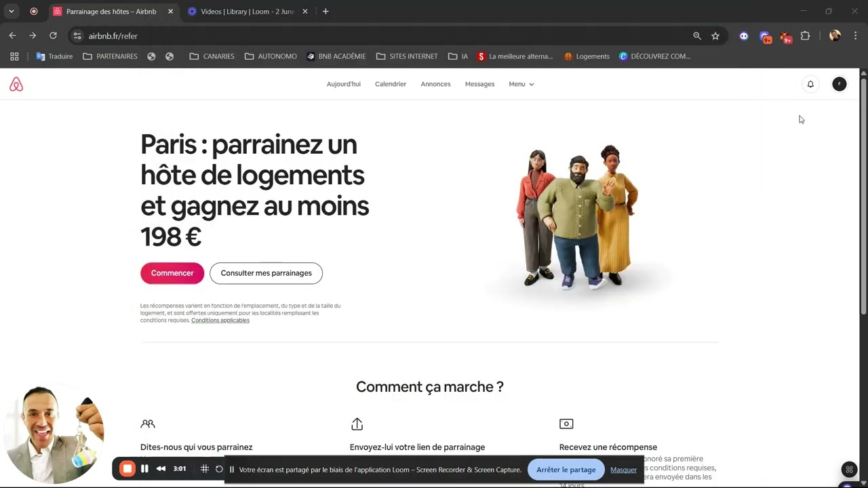Click Arrêter le partage
This screenshot has height=488, width=868.
[566, 470]
